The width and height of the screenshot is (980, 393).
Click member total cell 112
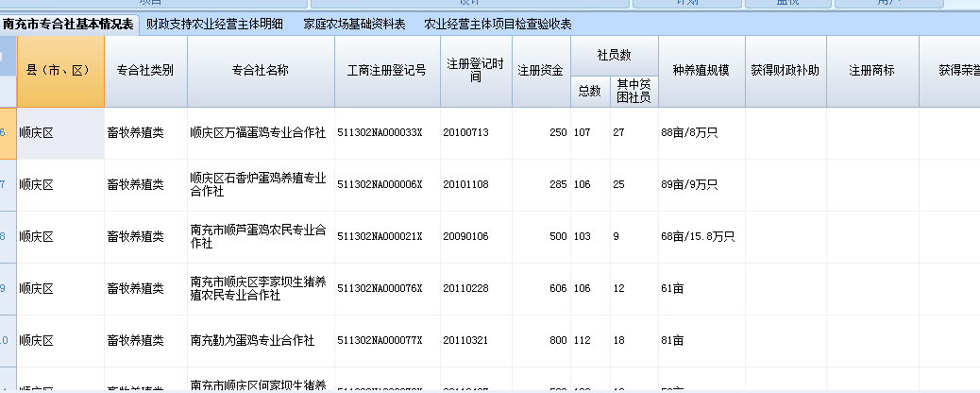590,340
